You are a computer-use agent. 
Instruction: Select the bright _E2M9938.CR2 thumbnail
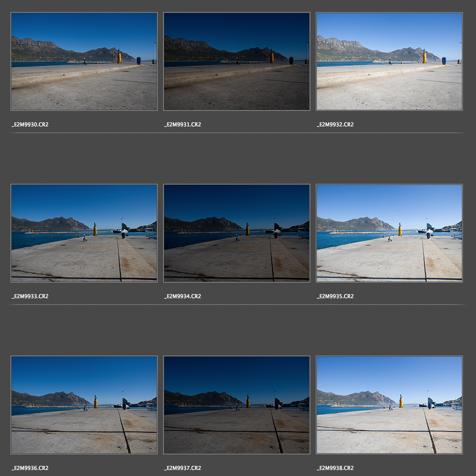[389, 405]
